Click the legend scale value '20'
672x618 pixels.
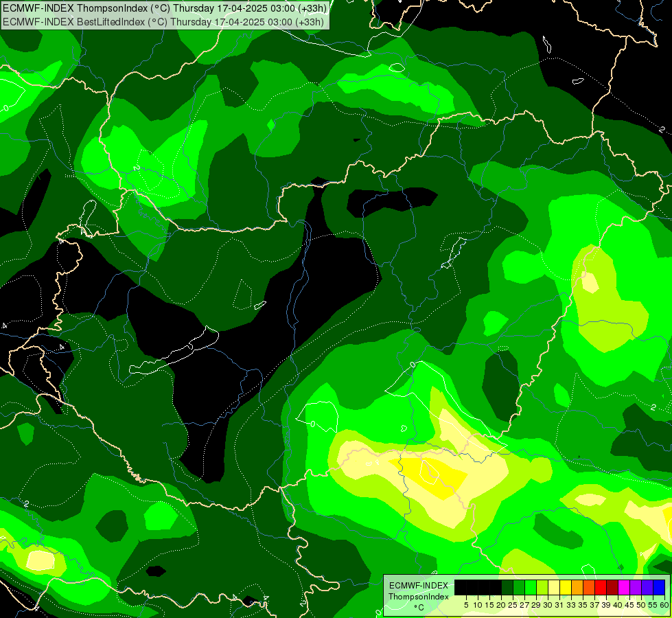click(x=501, y=605)
